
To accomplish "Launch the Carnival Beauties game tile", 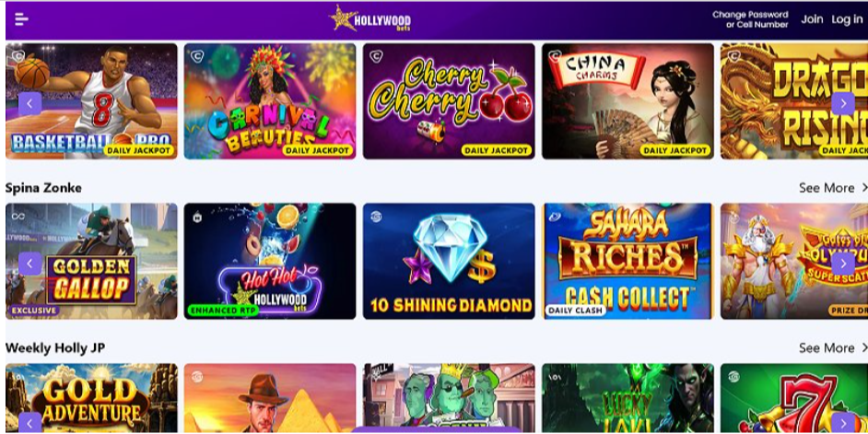I will coord(270,101).
